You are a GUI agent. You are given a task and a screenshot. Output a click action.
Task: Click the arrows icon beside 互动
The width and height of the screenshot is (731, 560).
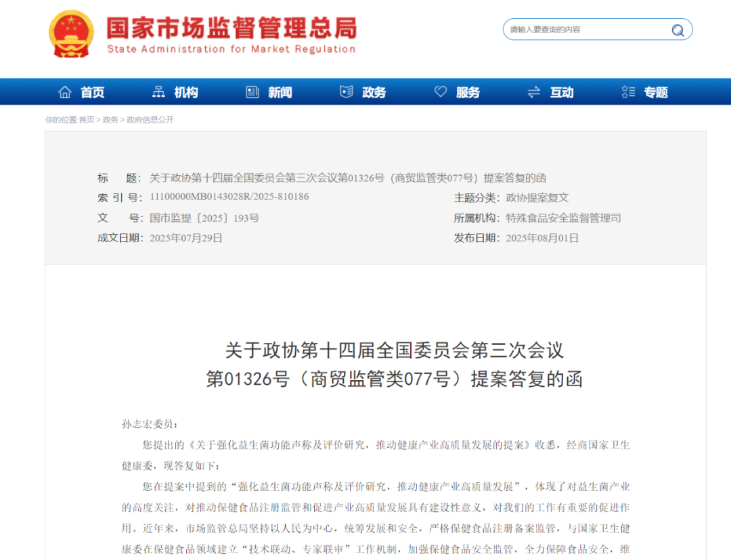[534, 92]
